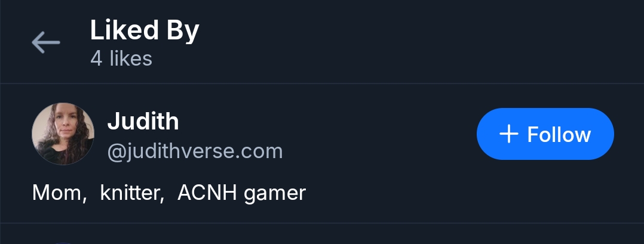
Task: Click "ACNH gamer" in the bio
Action: point(241,193)
